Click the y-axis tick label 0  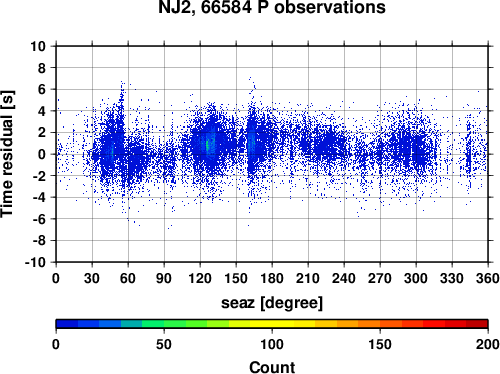42,154
